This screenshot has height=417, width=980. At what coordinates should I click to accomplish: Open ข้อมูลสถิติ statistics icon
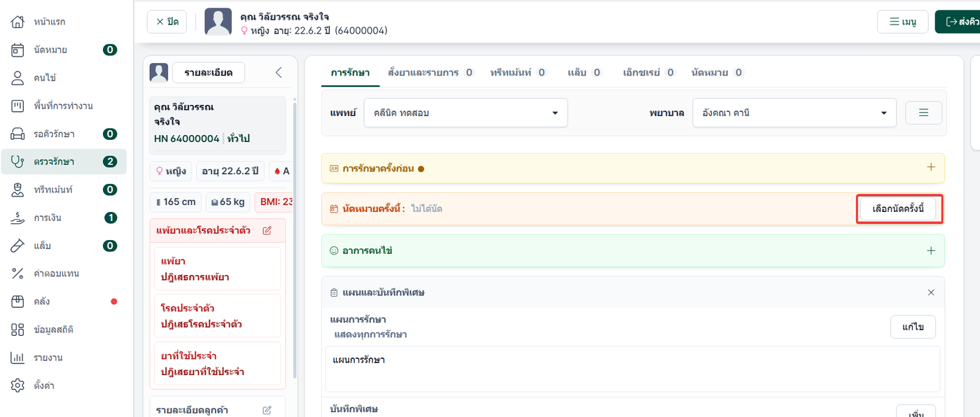pos(18,330)
